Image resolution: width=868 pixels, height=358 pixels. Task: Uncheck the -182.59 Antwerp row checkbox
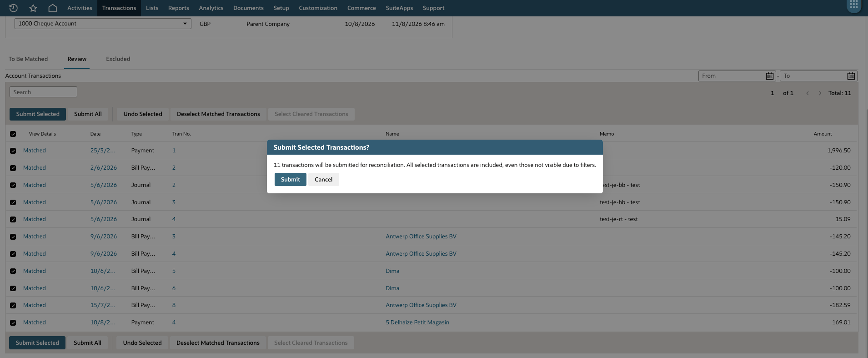13,305
